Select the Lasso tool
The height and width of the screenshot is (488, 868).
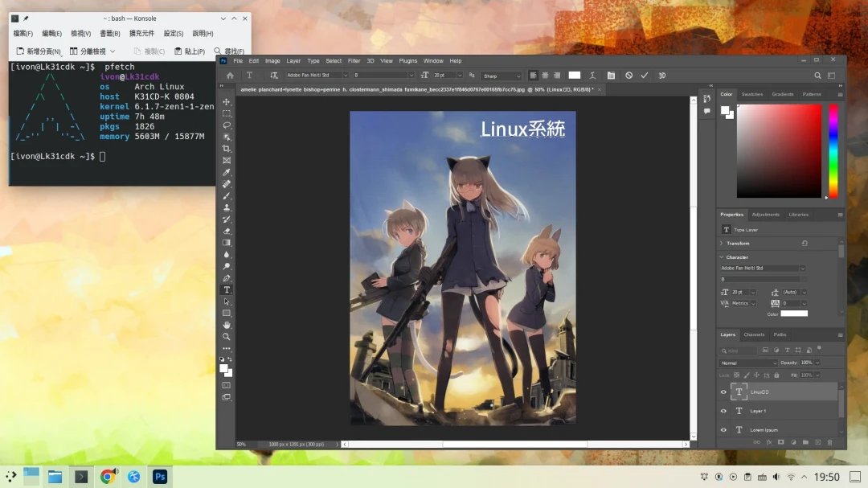(x=227, y=125)
